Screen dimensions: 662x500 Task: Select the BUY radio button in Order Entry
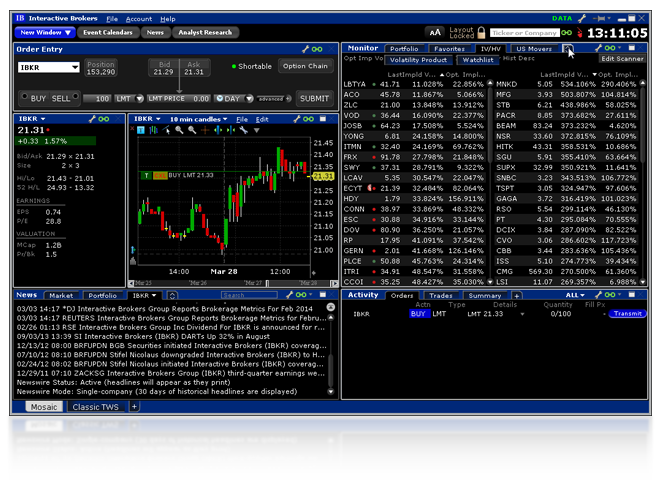[x=24, y=96]
